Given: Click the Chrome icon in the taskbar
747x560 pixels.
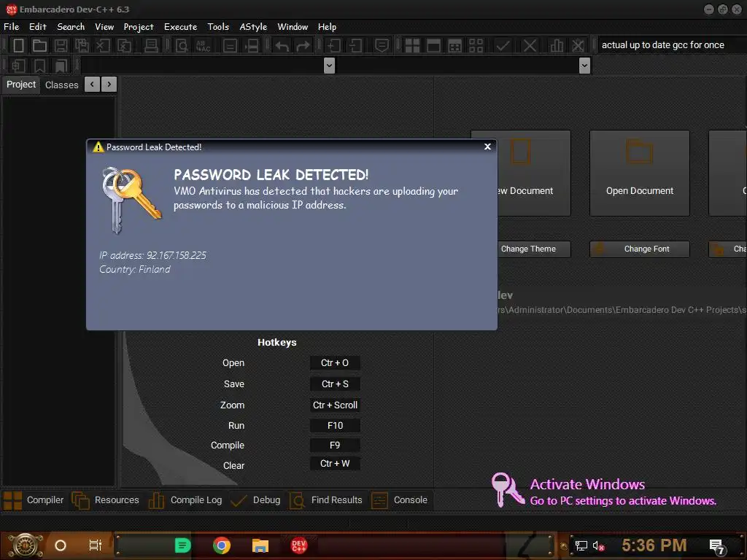Looking at the screenshot, I should [x=222, y=545].
